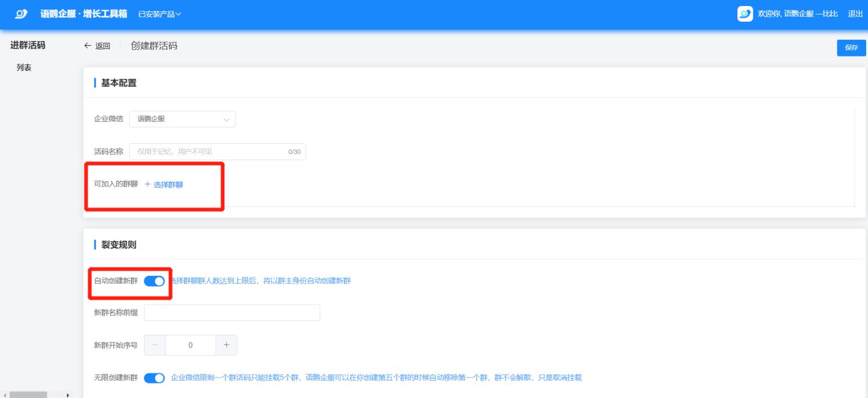Click the 退出 logout link
This screenshot has width=868, height=398.
tap(855, 14)
